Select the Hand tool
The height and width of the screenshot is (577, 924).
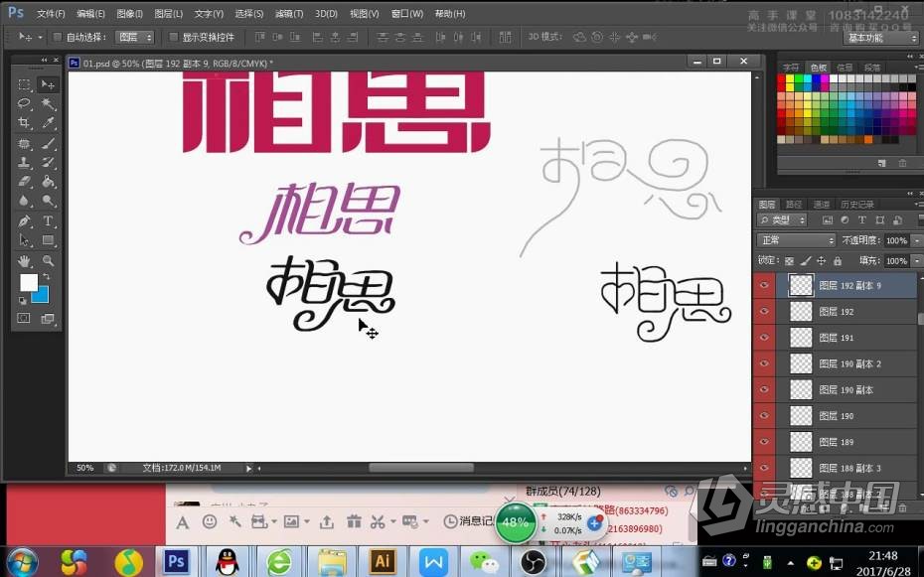click(x=24, y=260)
